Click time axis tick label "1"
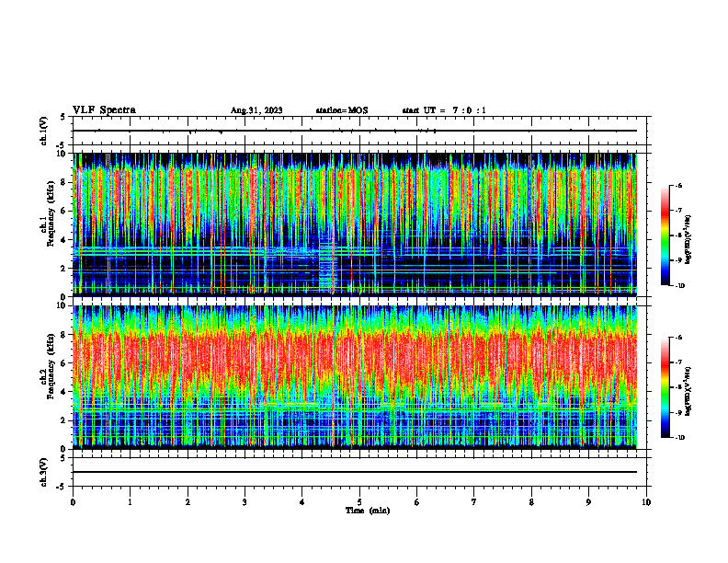Image resolution: width=728 pixels, height=563 pixels. tap(130, 502)
